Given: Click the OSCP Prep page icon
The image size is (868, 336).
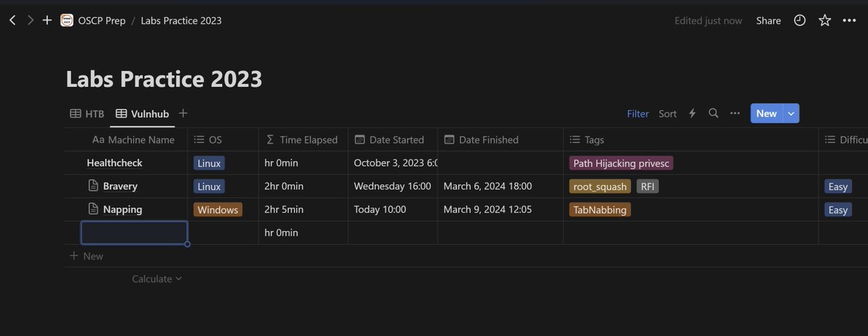Looking at the screenshot, I should (x=67, y=20).
